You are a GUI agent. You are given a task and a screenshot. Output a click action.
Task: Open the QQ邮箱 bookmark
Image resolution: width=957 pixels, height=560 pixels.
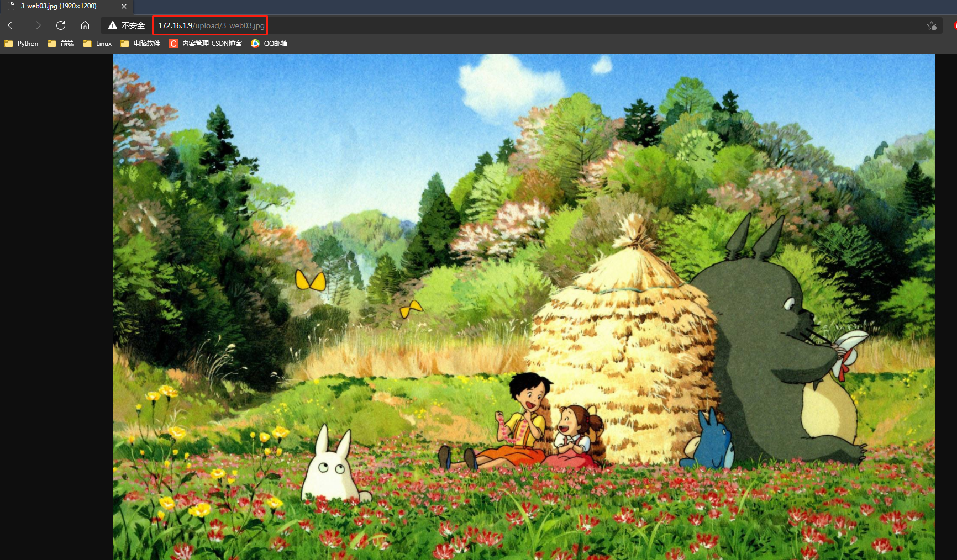pos(269,44)
